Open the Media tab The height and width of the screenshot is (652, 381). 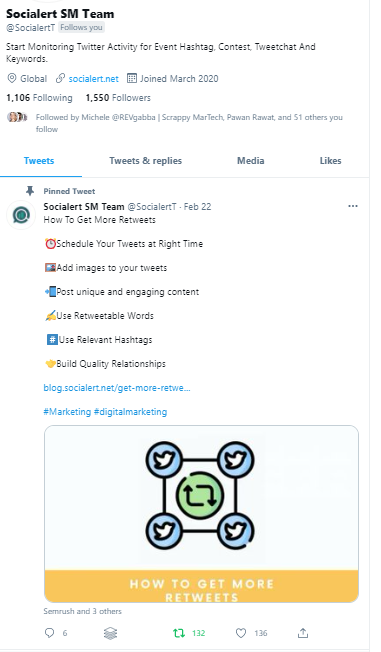250,161
